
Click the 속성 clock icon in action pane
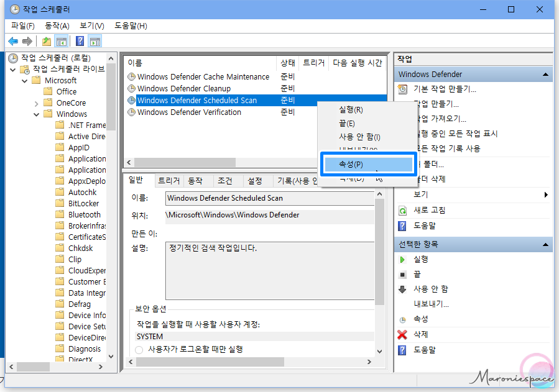click(402, 320)
